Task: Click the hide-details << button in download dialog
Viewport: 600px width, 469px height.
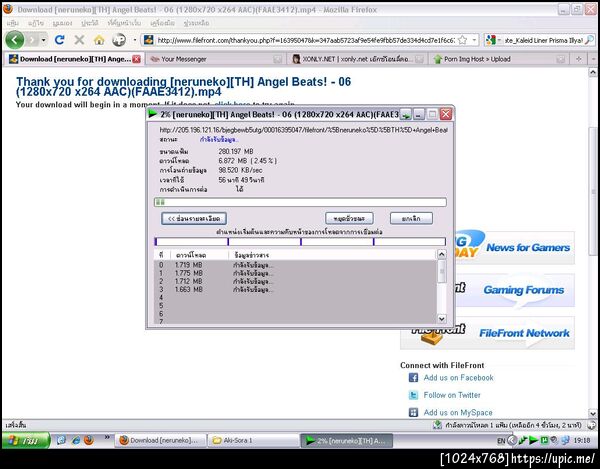Action: click(194, 218)
